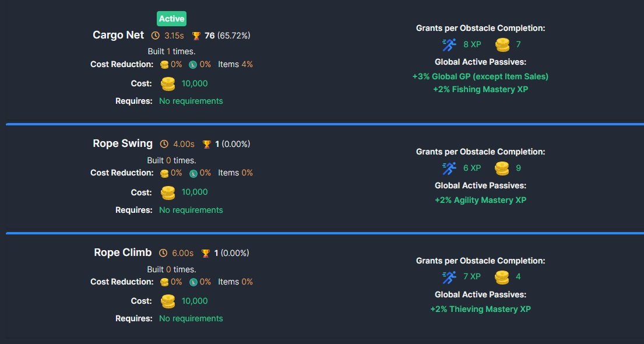Click the clock icon beside Rope Swing
The width and height of the screenshot is (644, 344).
pyautogui.click(x=164, y=144)
